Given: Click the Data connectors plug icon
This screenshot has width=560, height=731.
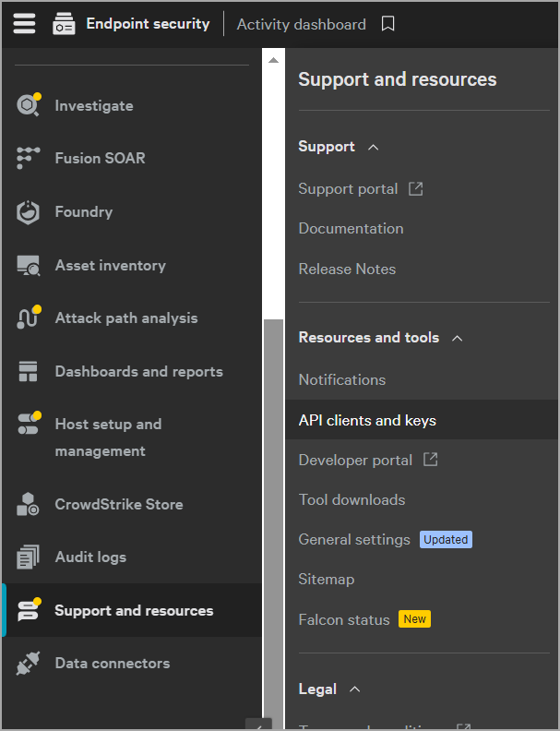Looking at the screenshot, I should pos(29,663).
